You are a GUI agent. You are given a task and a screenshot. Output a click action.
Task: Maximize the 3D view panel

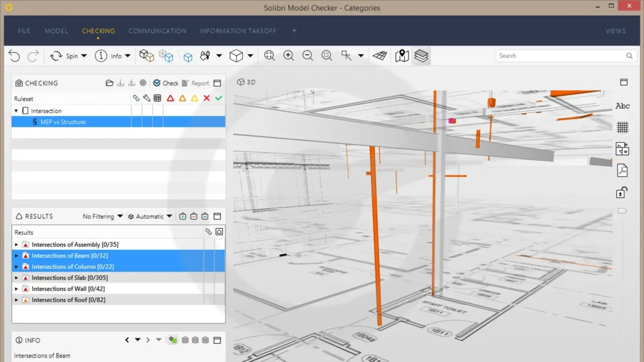tap(624, 82)
